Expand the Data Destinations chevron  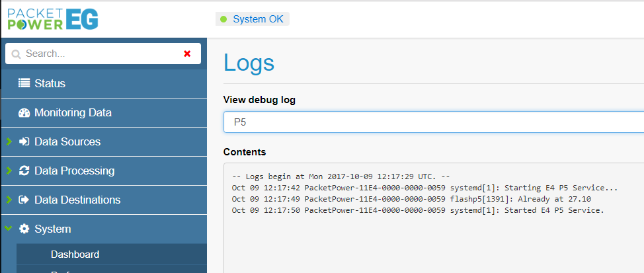click(x=9, y=200)
